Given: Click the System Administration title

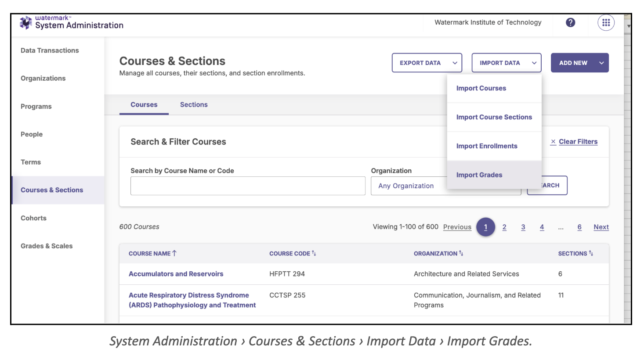Looking at the screenshot, I should (x=79, y=25).
